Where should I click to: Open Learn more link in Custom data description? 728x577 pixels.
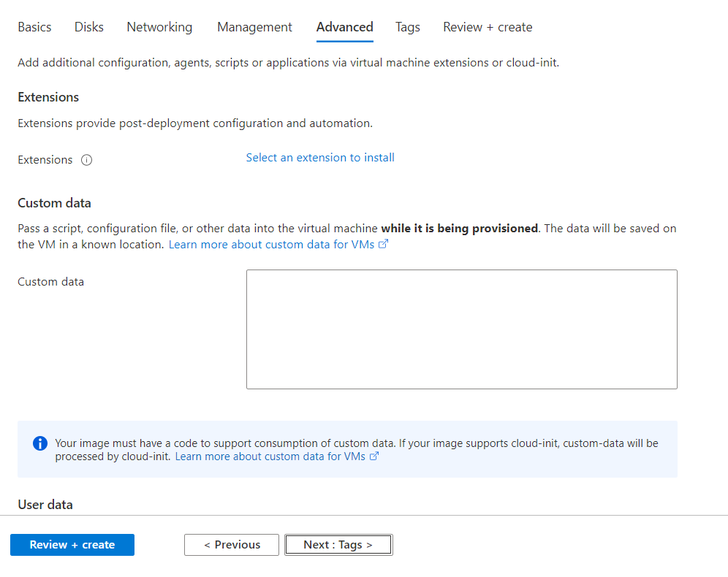click(x=271, y=245)
